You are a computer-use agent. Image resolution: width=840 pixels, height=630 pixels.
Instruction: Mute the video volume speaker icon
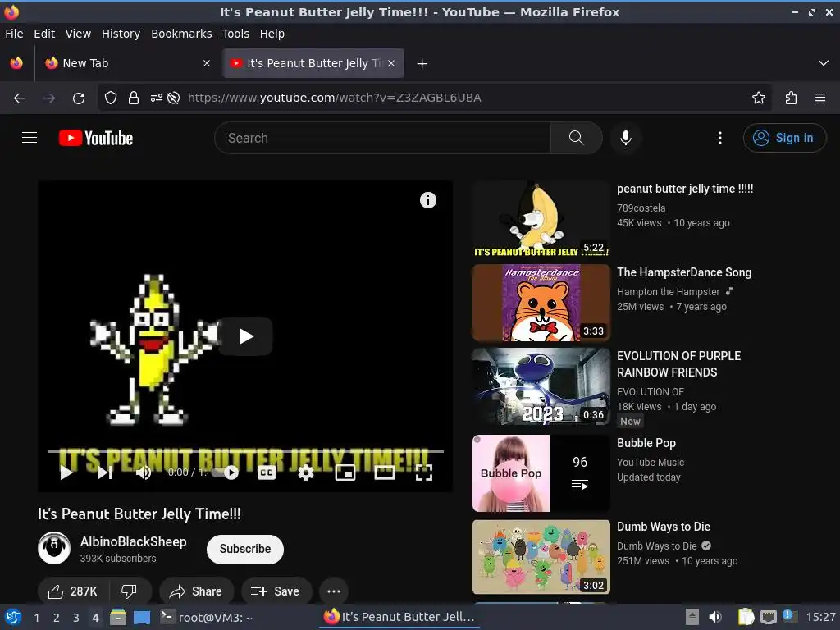click(143, 472)
